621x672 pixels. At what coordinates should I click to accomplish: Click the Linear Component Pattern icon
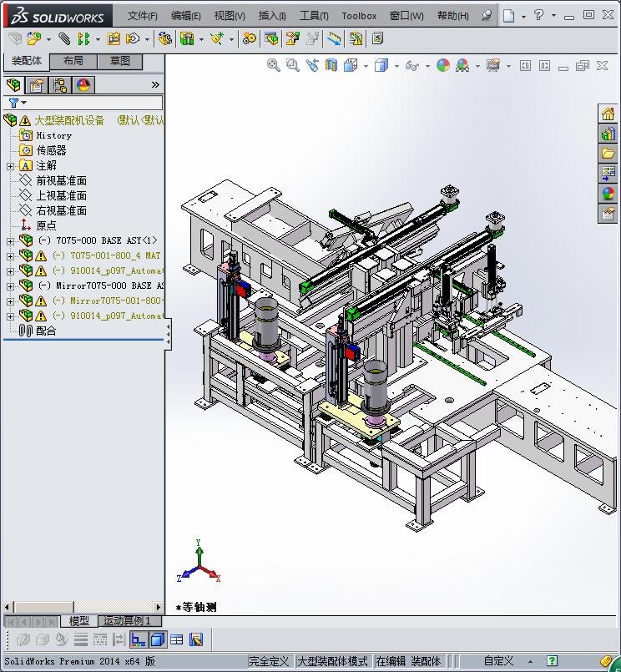(83, 39)
